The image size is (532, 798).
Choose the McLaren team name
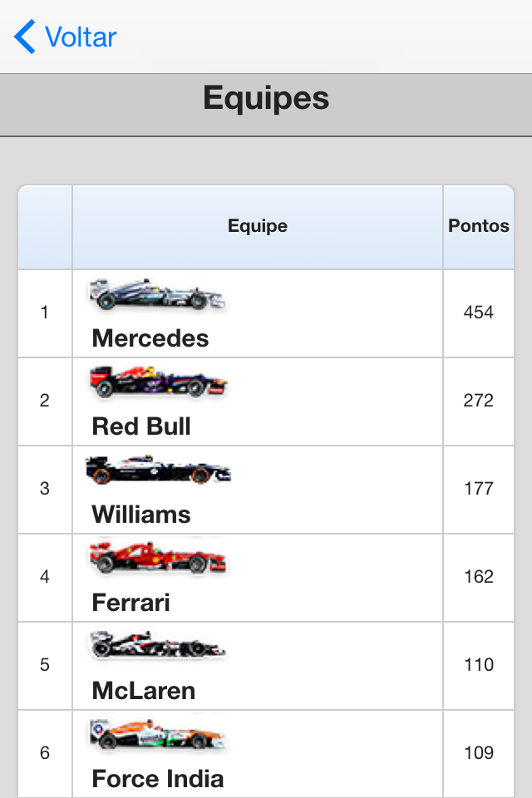(144, 691)
